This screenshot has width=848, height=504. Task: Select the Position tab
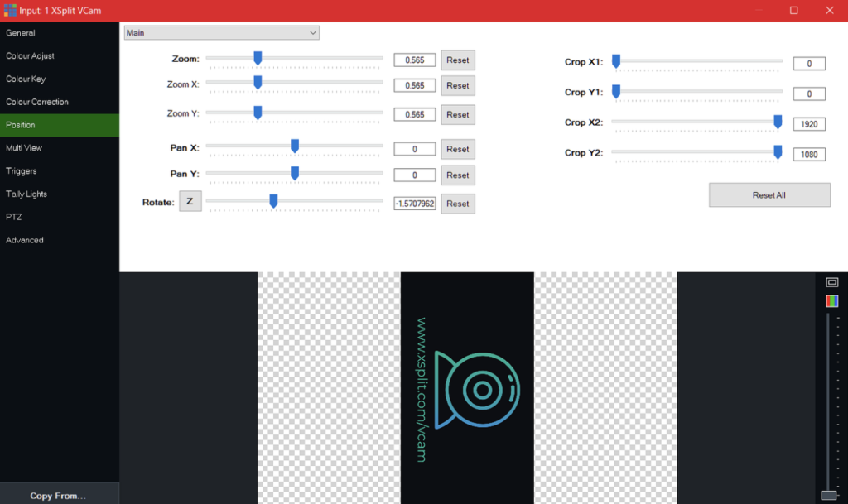tap(60, 125)
